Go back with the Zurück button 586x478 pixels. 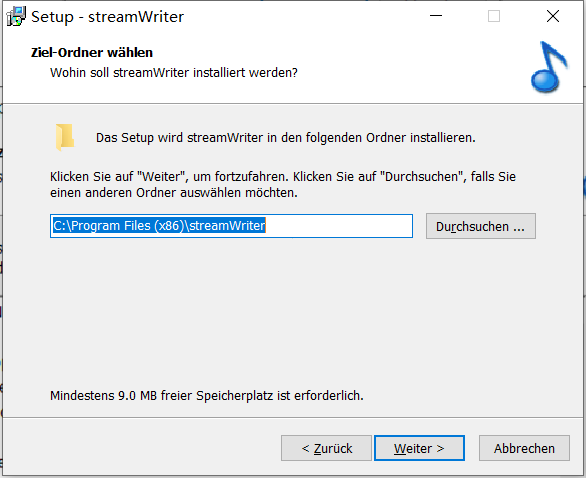click(326, 448)
